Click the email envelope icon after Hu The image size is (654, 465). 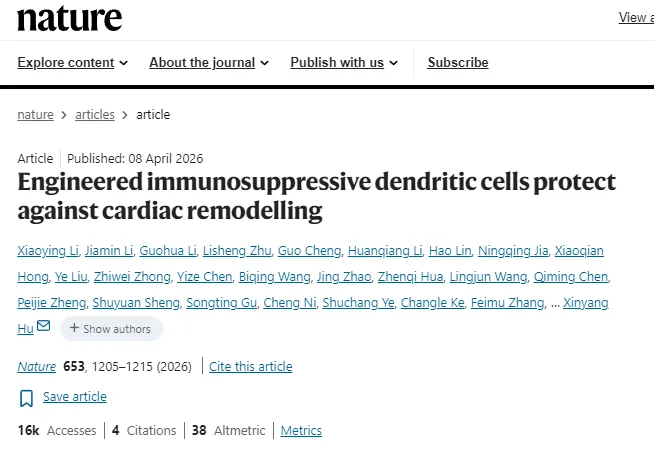[x=43, y=326]
